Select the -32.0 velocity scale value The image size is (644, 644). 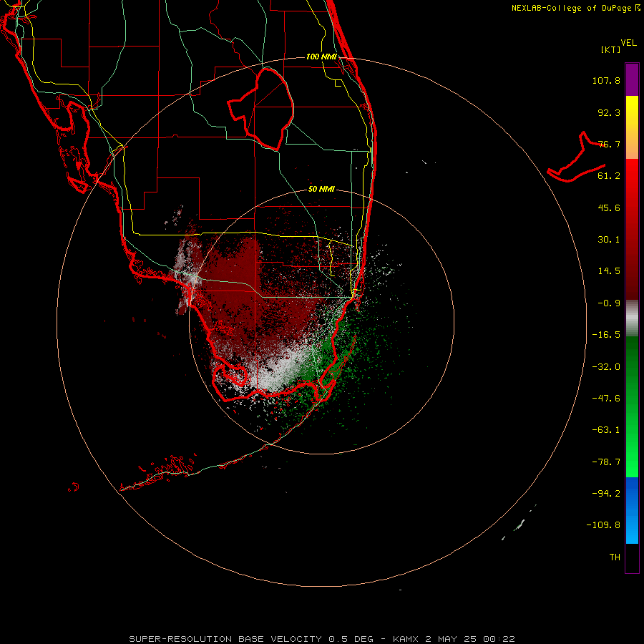tap(606, 367)
